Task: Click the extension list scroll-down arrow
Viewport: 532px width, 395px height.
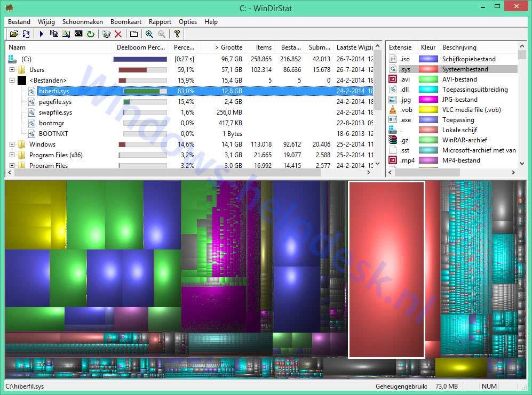Action: pos(522,164)
